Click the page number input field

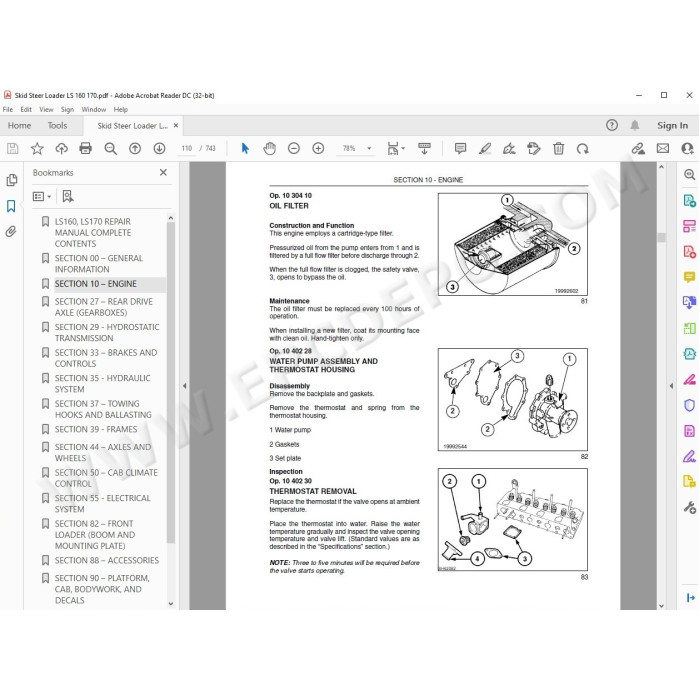tap(187, 148)
